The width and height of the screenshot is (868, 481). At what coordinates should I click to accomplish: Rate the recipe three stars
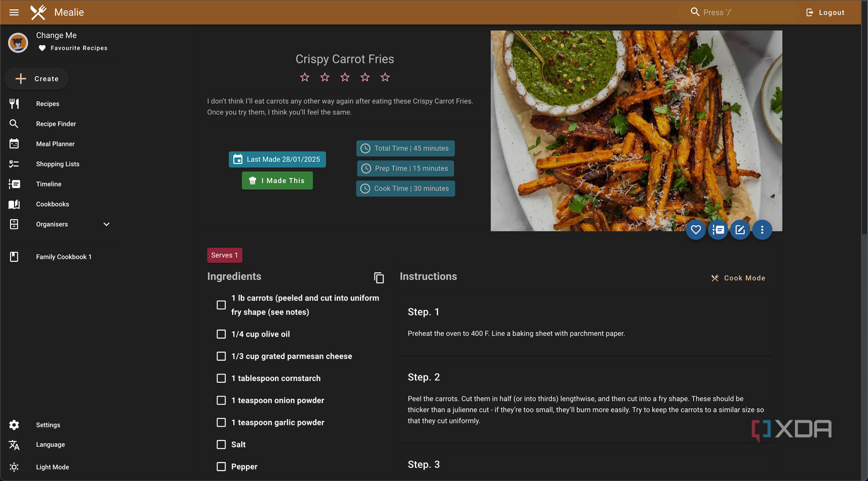click(x=345, y=77)
